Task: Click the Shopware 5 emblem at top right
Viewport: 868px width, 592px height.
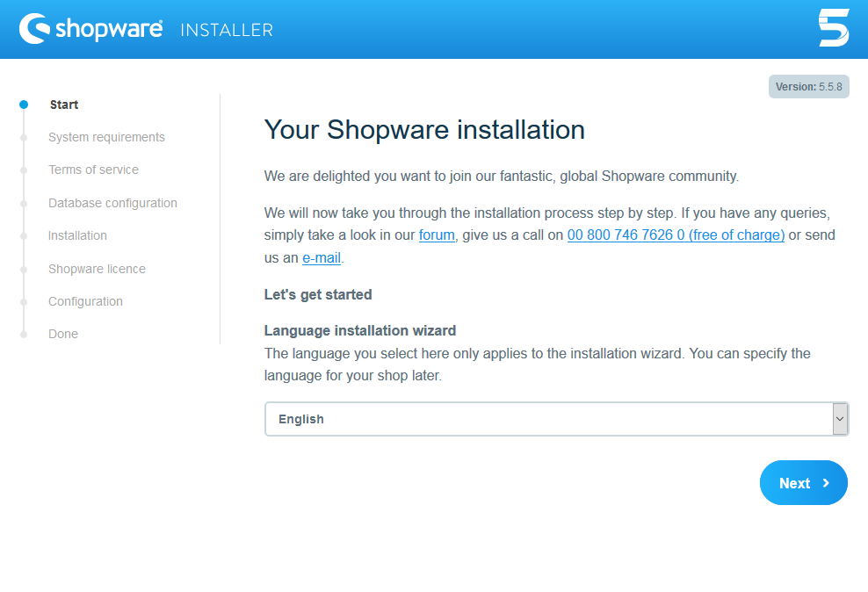Action: 833,28
